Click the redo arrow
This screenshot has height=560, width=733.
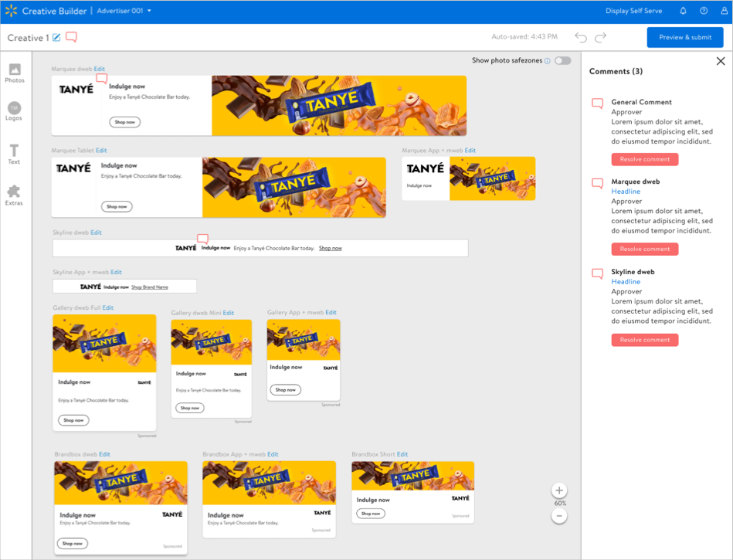600,37
